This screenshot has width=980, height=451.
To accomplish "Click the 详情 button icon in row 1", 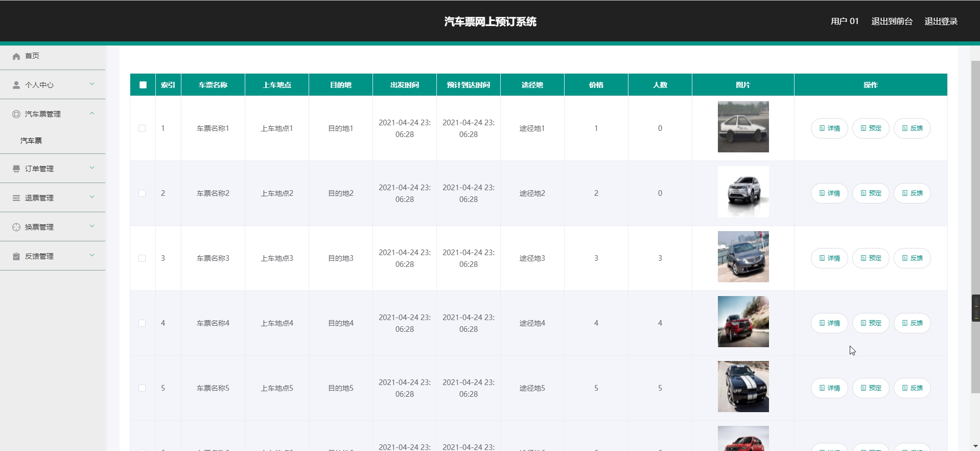I will click(x=822, y=128).
